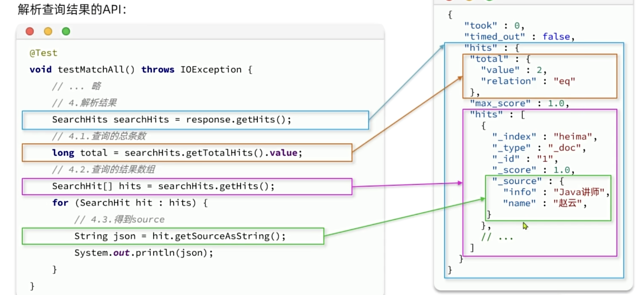Viewport: 644px width, 295px height.
Task: Click the red dot on the code window
Action: tap(30, 31)
